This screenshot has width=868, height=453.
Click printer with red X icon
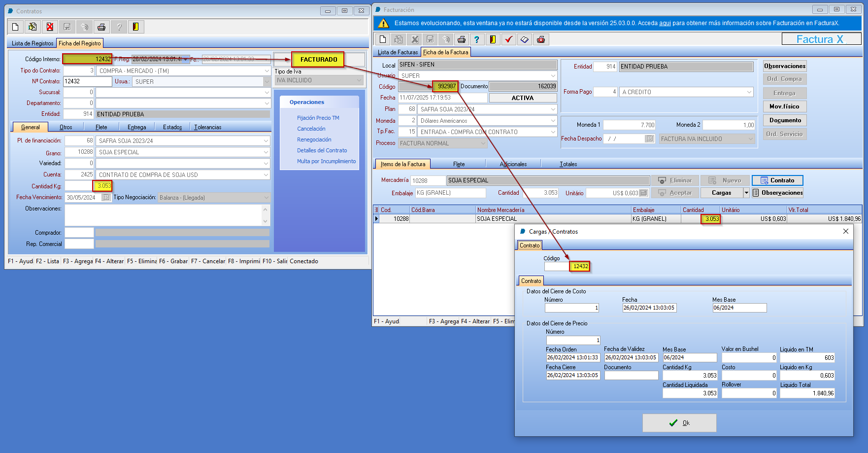tap(541, 39)
